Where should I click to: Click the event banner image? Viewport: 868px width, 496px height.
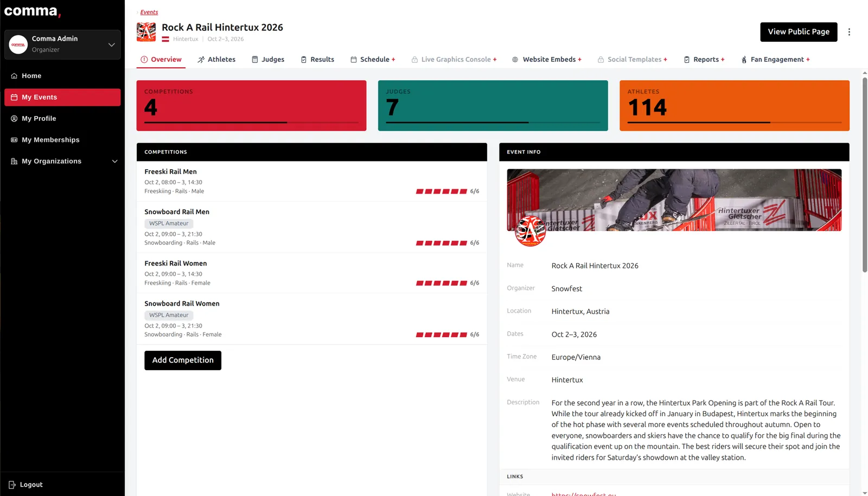(x=674, y=200)
